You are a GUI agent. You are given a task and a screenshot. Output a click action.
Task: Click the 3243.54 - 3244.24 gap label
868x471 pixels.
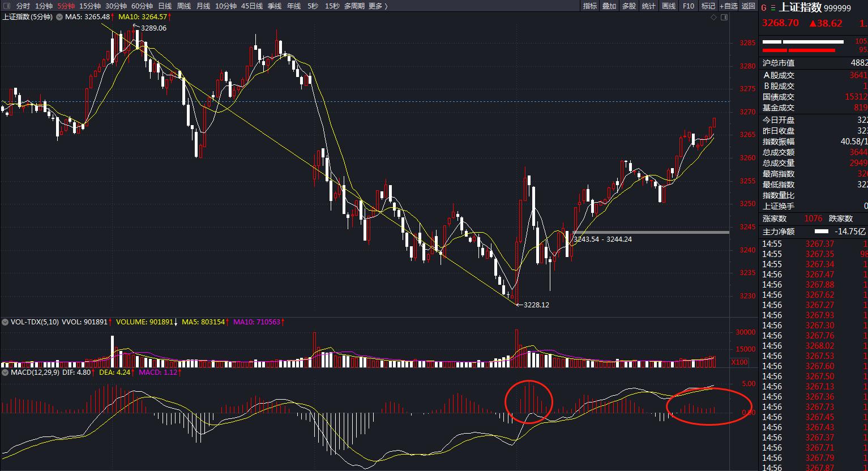tap(602, 239)
